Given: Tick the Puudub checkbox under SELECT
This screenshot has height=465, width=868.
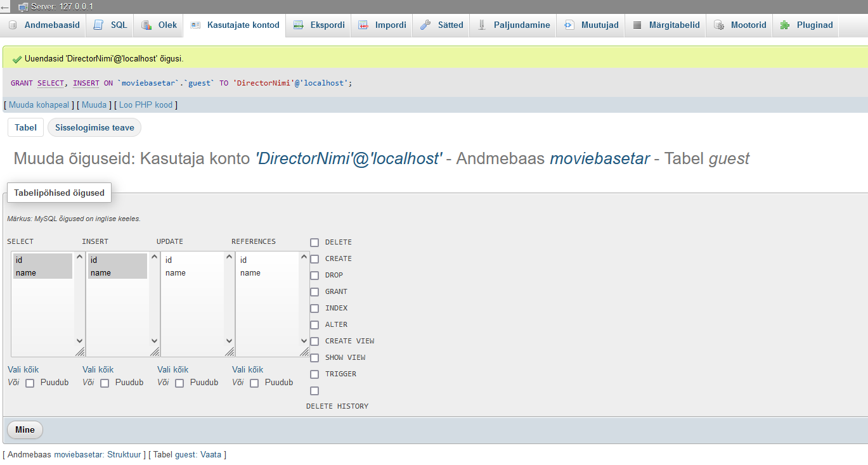Looking at the screenshot, I should (30, 383).
